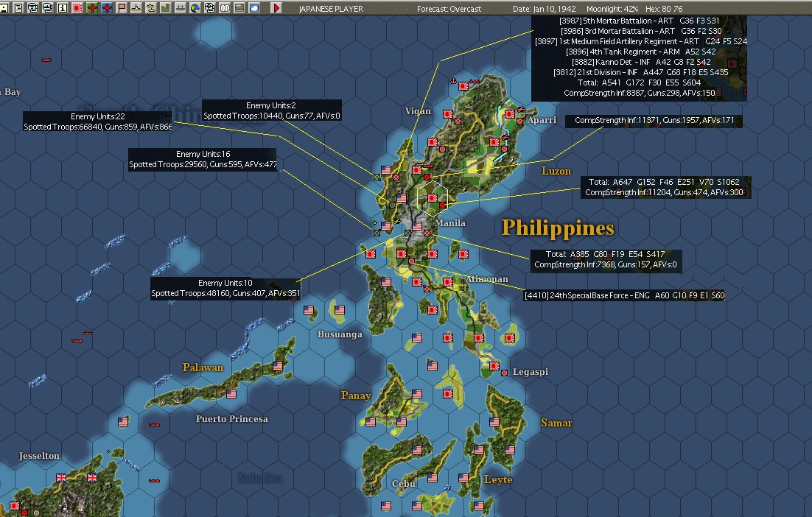812x517 pixels.
Task: Open the document list icon in toolbar
Action: 18,8
